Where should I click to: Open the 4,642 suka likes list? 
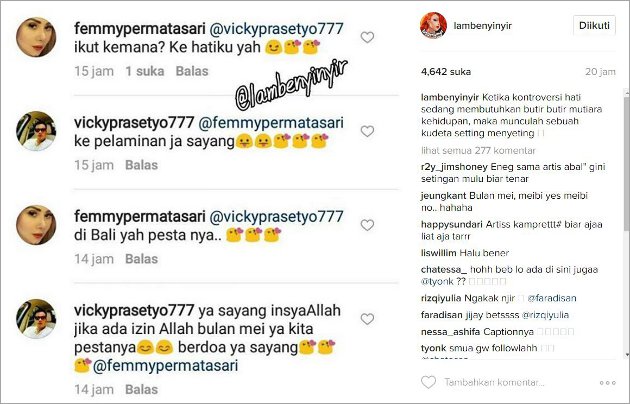click(446, 72)
